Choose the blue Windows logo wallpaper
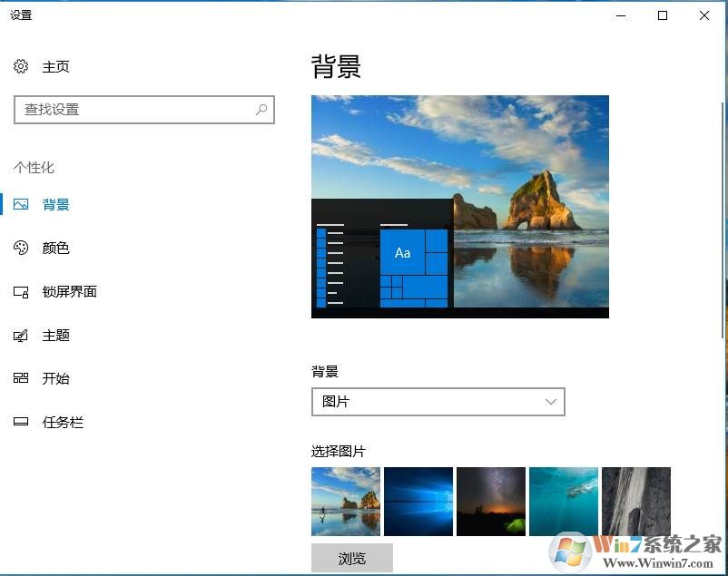This screenshot has height=576, width=728. coord(418,501)
